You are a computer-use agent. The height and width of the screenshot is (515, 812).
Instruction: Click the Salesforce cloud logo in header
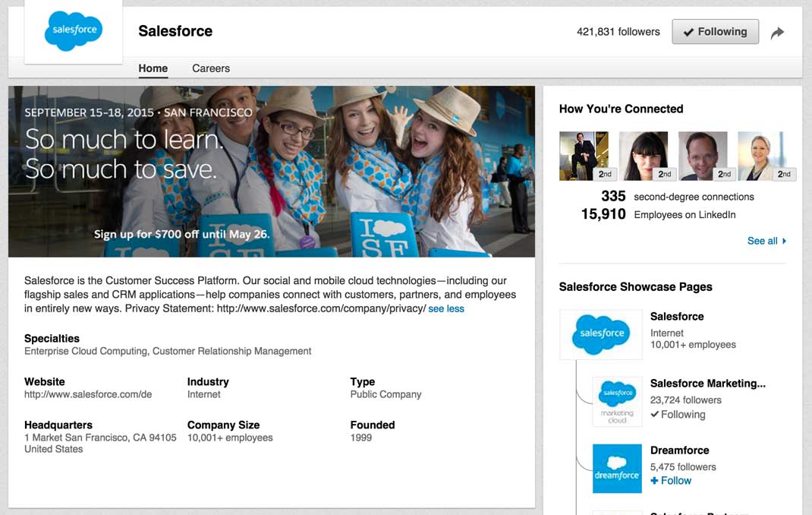coord(74,31)
